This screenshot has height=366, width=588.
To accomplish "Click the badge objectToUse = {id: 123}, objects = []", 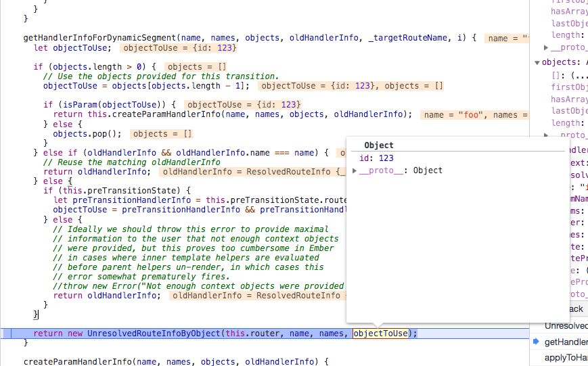I will (x=351, y=86).
